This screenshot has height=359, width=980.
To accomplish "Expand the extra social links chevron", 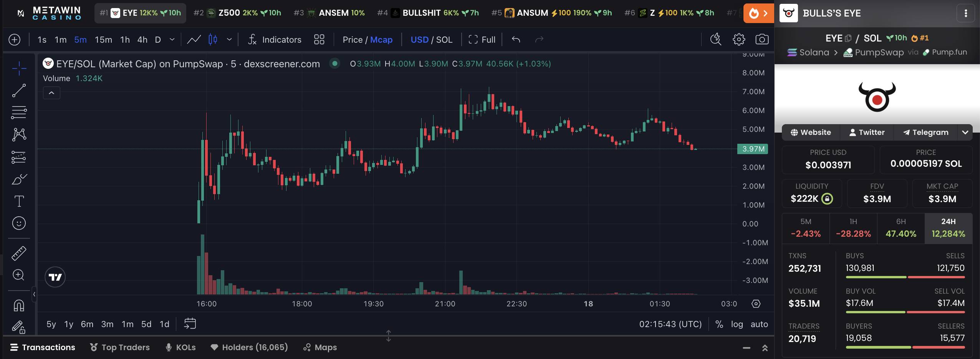I will [965, 132].
